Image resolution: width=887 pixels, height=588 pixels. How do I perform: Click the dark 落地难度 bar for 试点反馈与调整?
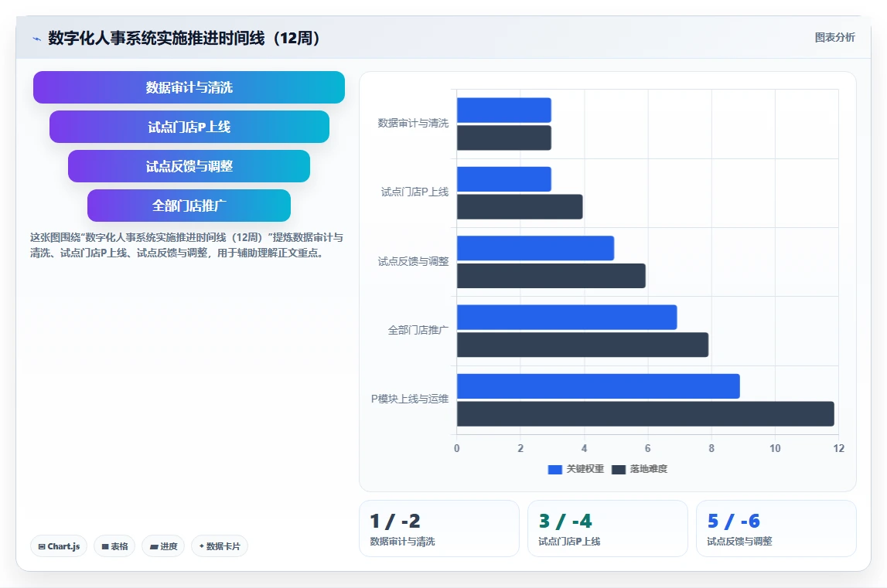pos(551,276)
